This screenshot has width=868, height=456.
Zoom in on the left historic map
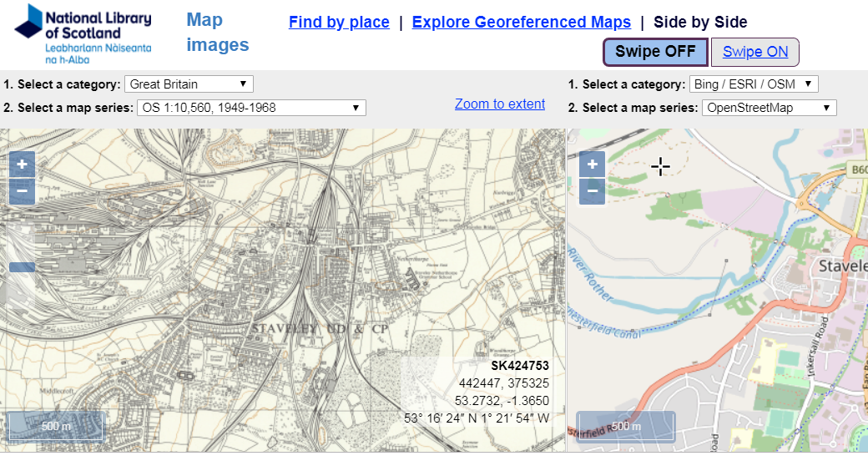[x=23, y=165]
